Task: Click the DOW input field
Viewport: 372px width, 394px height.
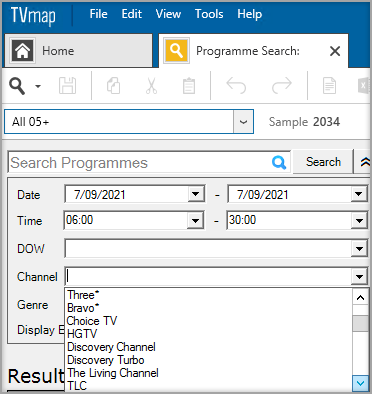Action: click(208, 248)
